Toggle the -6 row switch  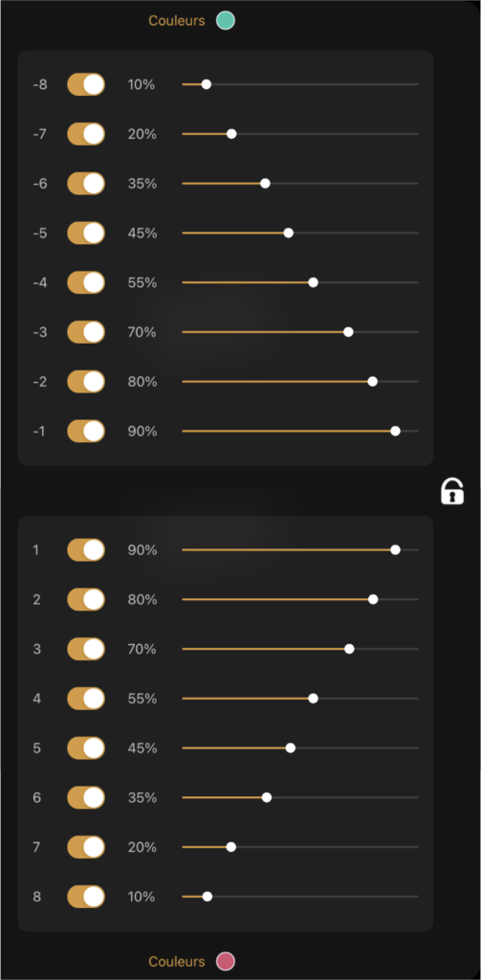(86, 184)
